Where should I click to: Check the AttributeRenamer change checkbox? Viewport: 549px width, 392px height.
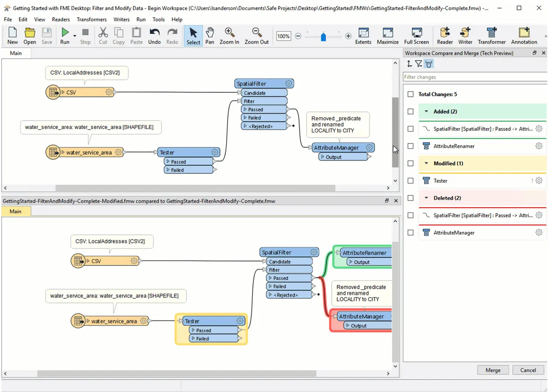[410, 146]
